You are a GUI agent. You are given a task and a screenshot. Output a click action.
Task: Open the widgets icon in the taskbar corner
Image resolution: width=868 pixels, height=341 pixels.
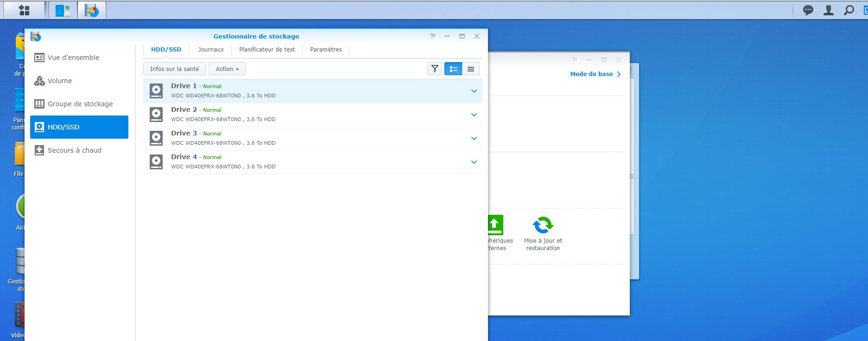(x=865, y=10)
